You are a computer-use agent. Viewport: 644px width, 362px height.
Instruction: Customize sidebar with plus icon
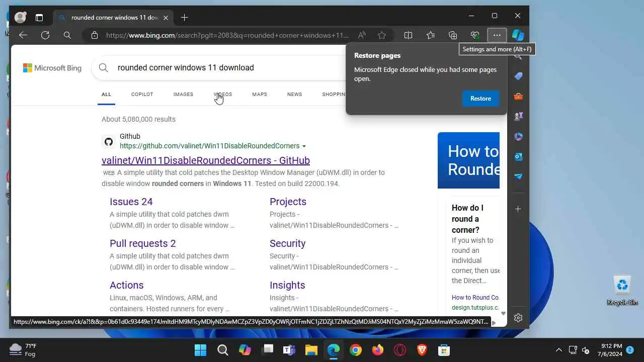pos(518,209)
